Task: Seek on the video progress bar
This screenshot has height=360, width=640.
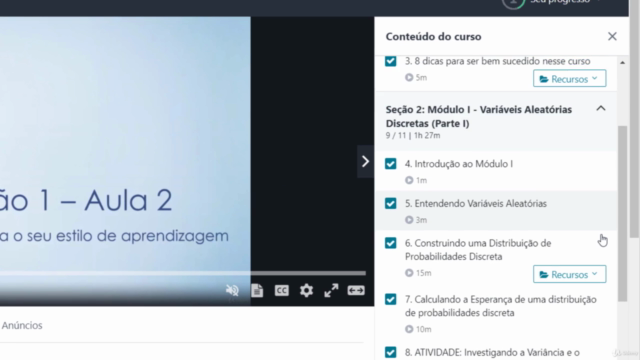Action: pyautogui.click(x=183, y=273)
